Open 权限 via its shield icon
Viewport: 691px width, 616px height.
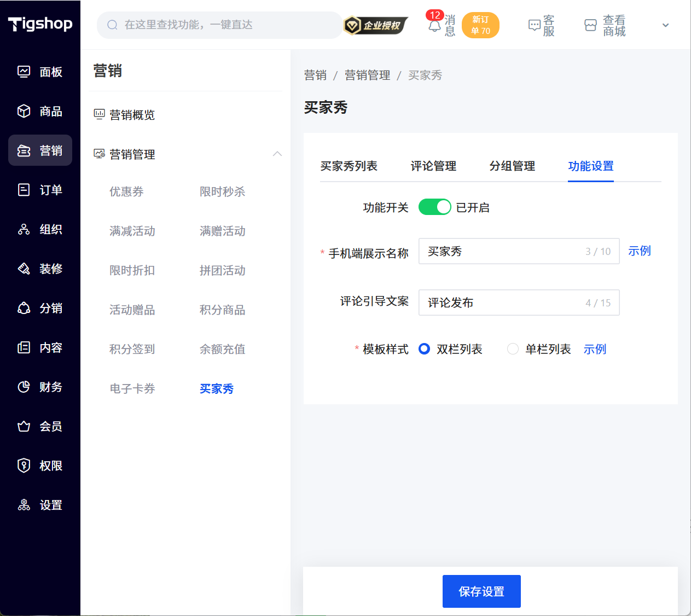(24, 466)
